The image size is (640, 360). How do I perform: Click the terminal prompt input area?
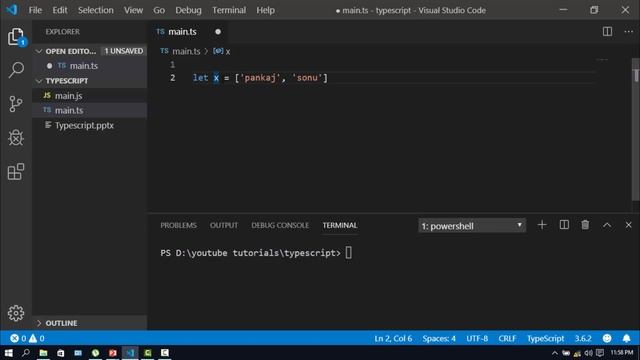pos(349,253)
